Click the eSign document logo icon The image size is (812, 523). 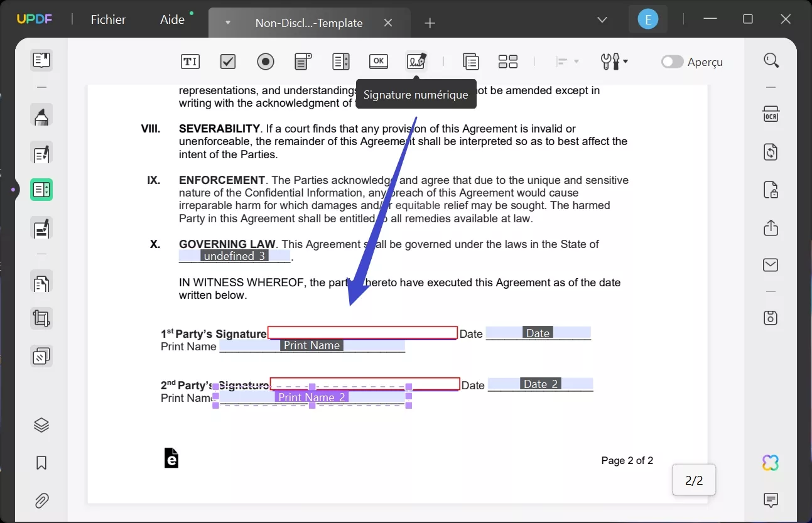point(171,458)
